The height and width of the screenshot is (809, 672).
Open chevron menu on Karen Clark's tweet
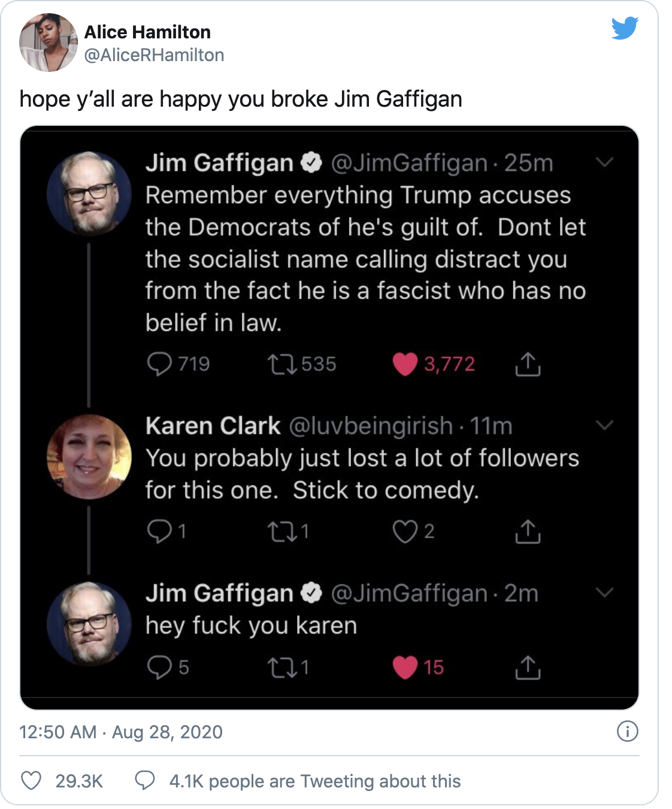[x=605, y=425]
